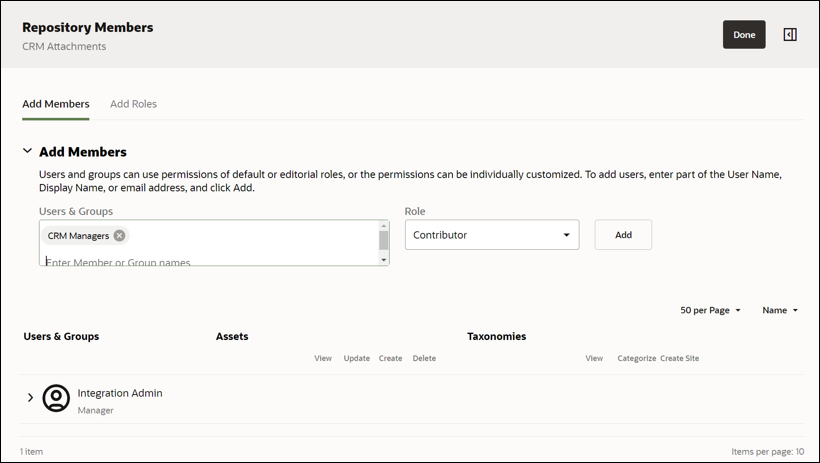This screenshot has width=820, height=463.
Task: Click the side panel toggle icon
Action: click(790, 35)
